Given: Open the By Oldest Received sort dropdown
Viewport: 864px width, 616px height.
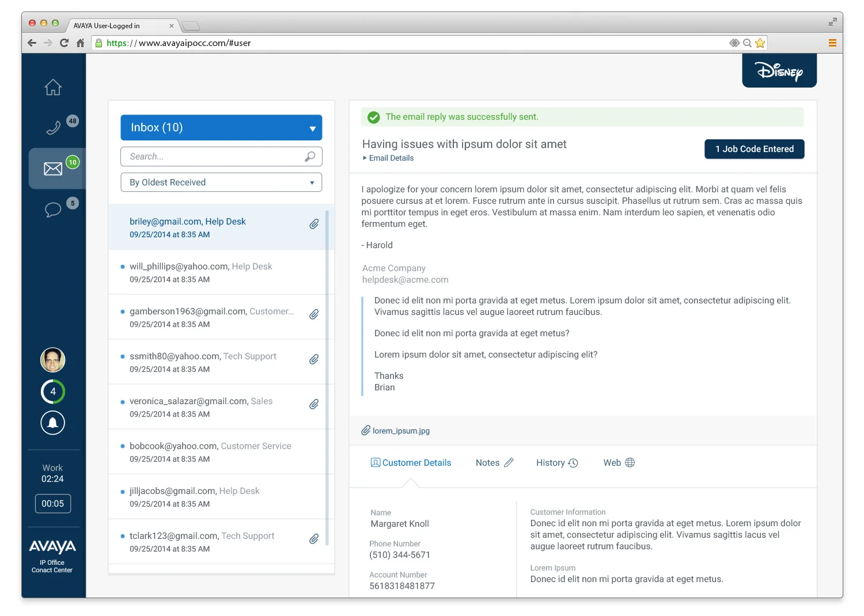Looking at the screenshot, I should pyautogui.click(x=221, y=182).
